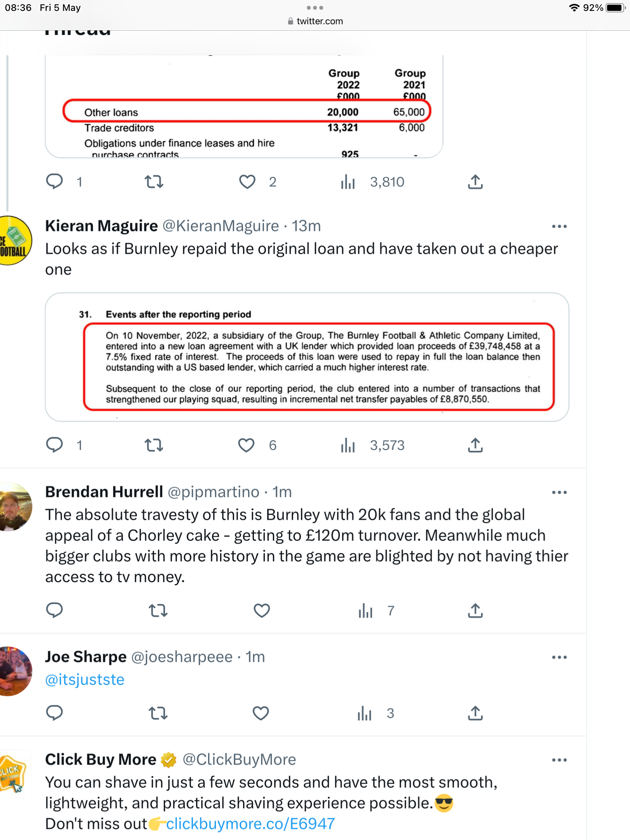This screenshot has height=840, width=630.
Task: Open the Events after reporting period image
Action: [307, 357]
